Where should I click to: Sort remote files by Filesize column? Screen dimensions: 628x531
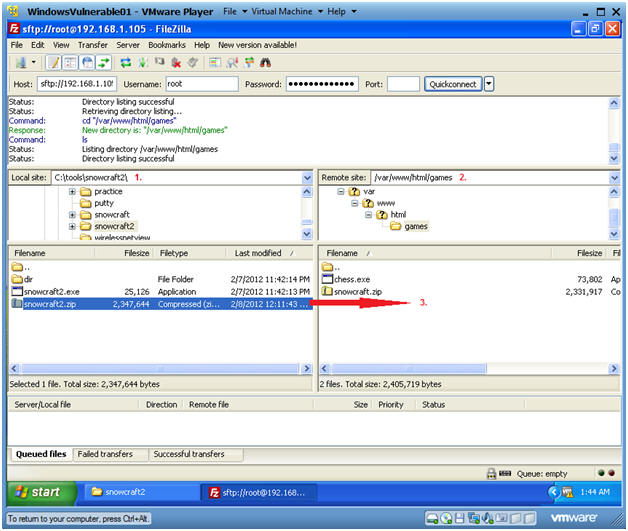tap(580, 253)
